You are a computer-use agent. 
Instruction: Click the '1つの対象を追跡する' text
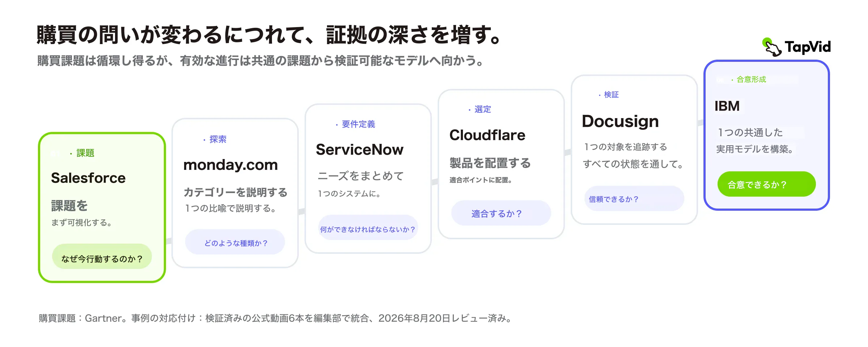(625, 147)
